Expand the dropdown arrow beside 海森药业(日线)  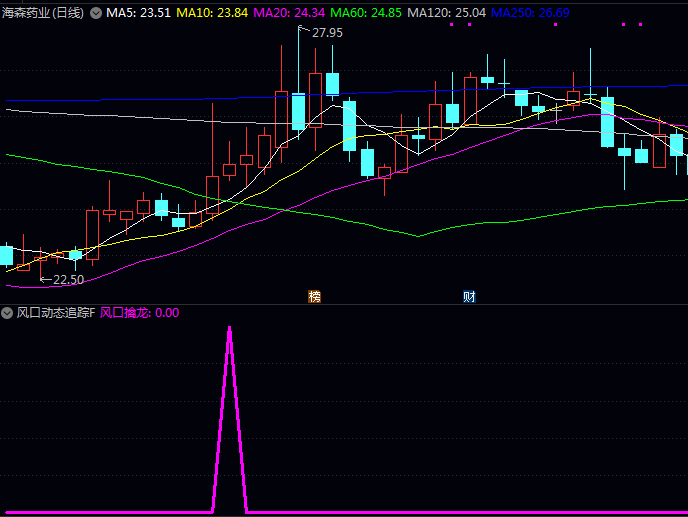click(x=96, y=13)
